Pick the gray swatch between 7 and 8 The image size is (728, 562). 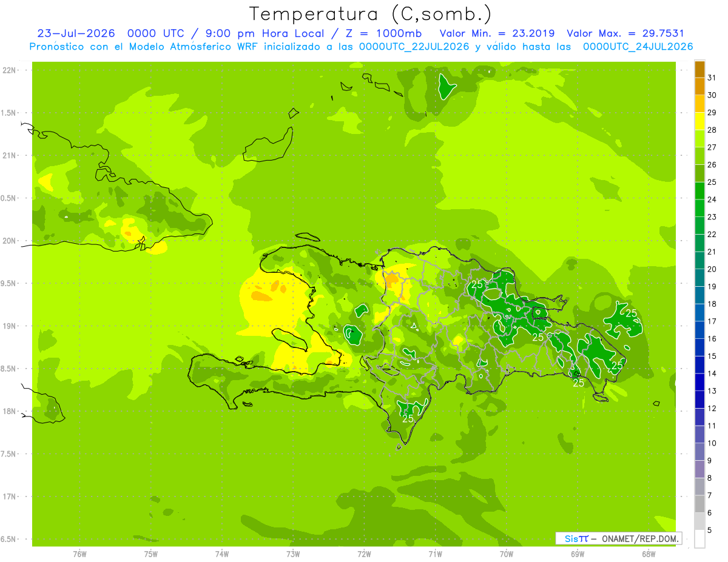699,487
